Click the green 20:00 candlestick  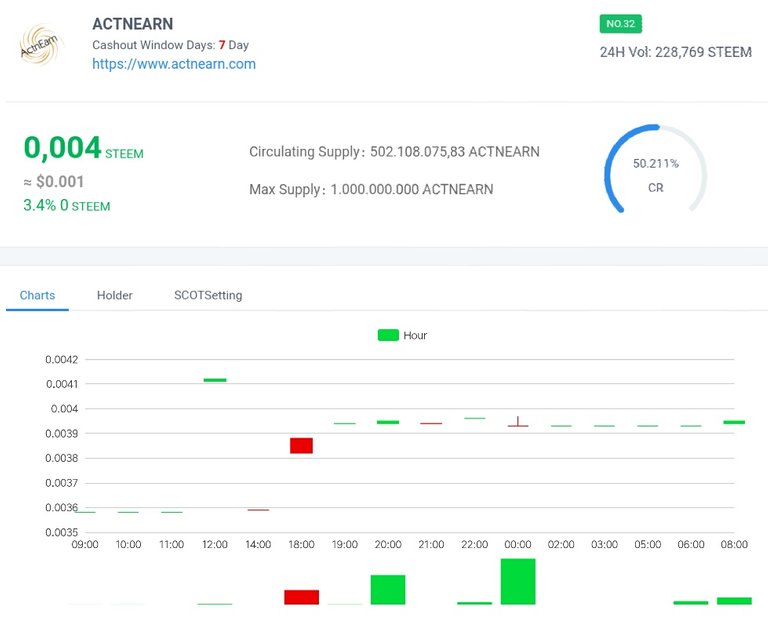(x=388, y=422)
